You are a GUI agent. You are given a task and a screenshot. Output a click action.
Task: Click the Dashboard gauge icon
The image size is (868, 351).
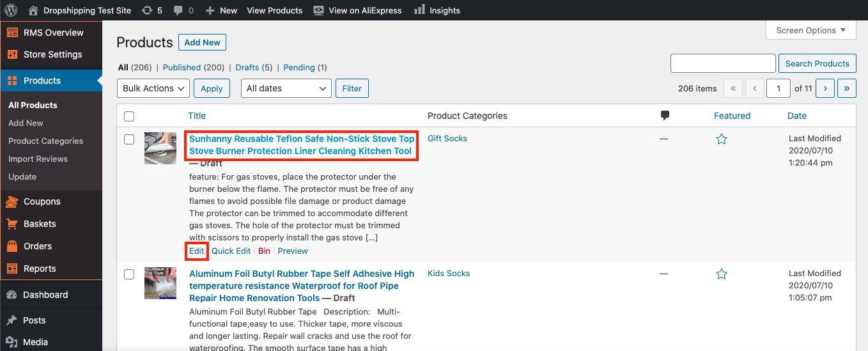(12, 295)
